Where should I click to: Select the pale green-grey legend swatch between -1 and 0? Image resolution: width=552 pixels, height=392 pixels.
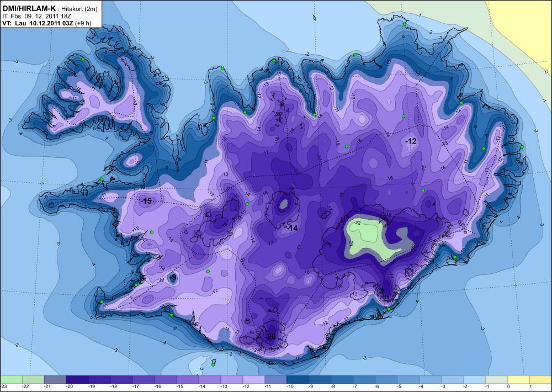tap(496, 380)
